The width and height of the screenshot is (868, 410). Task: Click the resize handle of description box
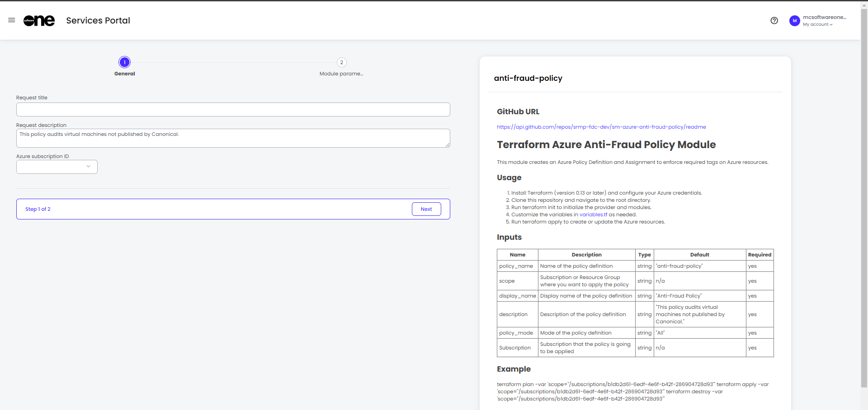(x=448, y=145)
